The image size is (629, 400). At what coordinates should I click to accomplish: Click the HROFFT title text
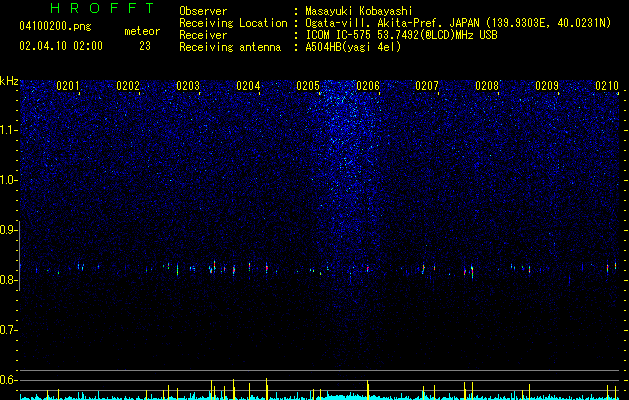click(103, 8)
